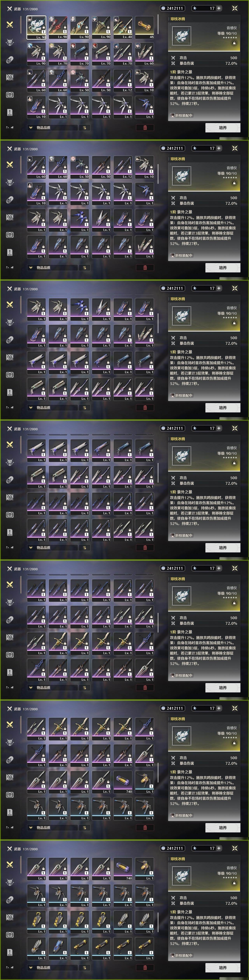Click the red trash icon in topmost panel

coord(145,127)
